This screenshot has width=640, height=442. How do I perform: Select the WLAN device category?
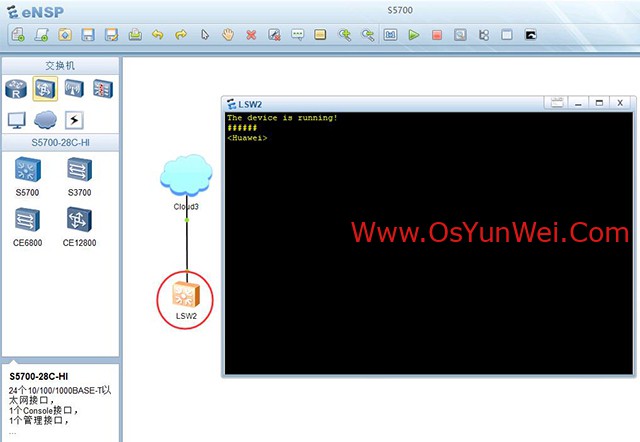coord(74,89)
